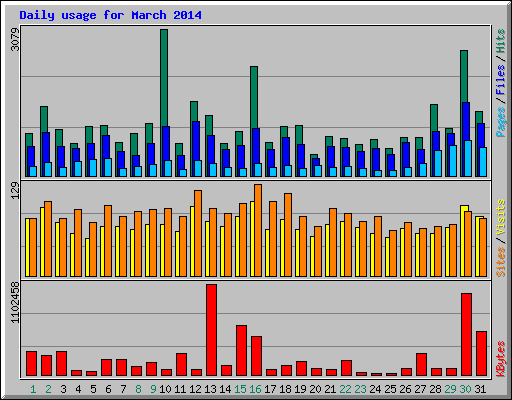Click the green "Hits" legend label
512x400 pixels.
pyautogui.click(x=500, y=41)
